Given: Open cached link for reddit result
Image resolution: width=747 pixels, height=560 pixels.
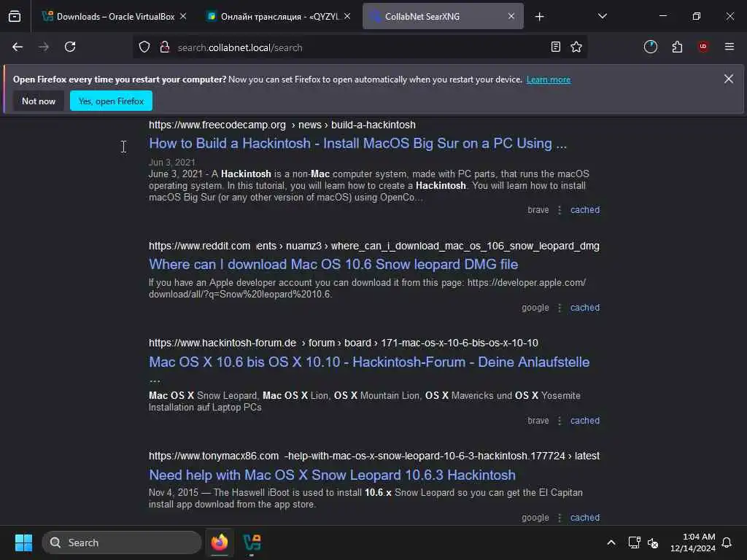Looking at the screenshot, I should pos(585,308).
